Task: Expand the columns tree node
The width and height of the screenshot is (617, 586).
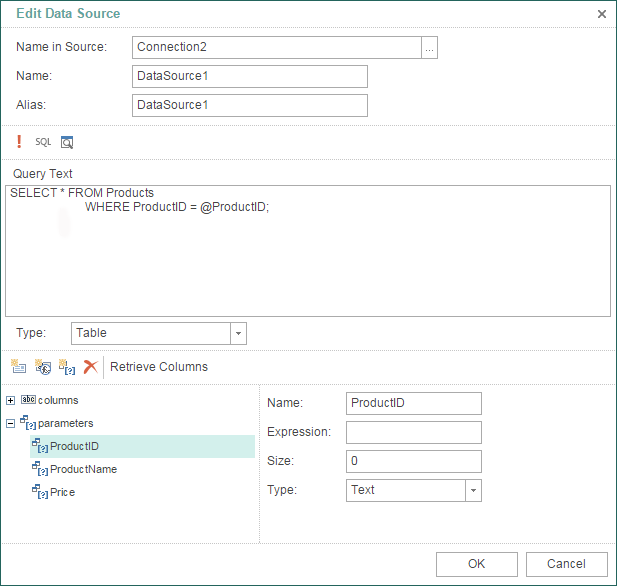Action: (x=11, y=401)
